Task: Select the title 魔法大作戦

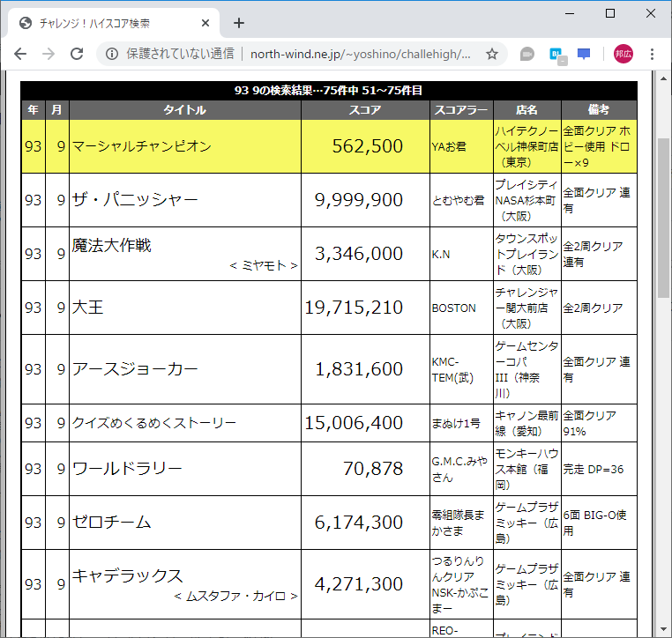Action: click(x=111, y=245)
